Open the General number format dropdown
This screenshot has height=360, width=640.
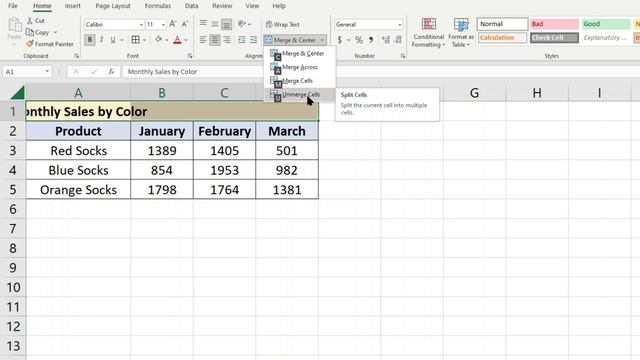tap(400, 24)
